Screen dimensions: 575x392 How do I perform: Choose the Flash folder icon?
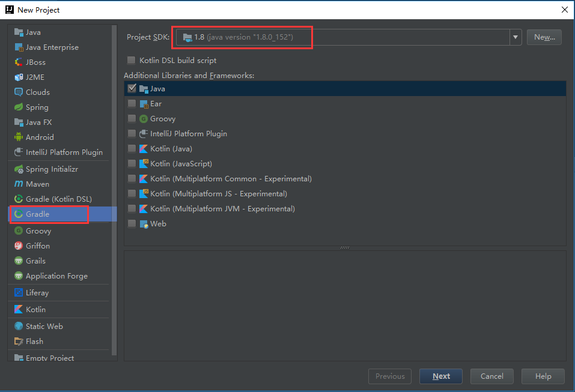click(19, 342)
